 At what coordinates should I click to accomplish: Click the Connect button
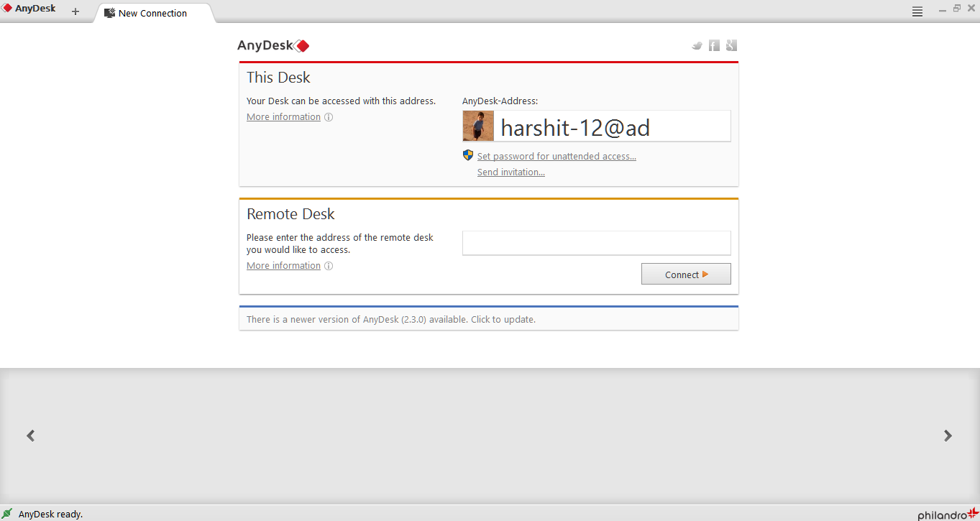tap(686, 274)
